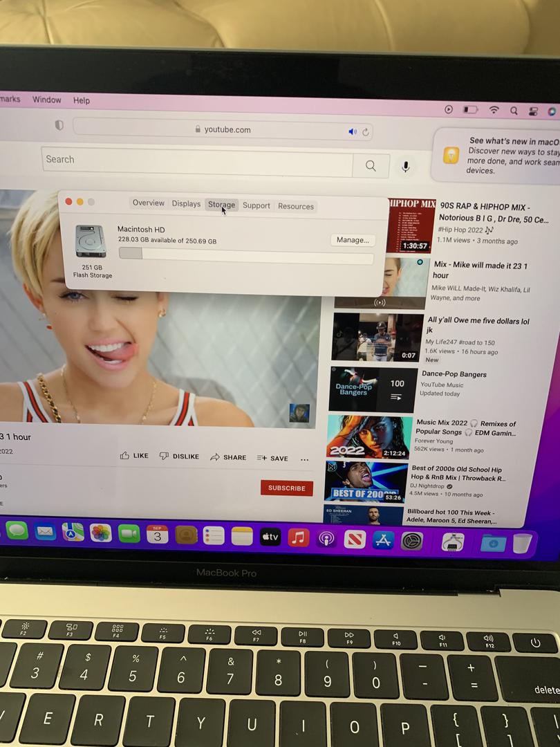The width and height of the screenshot is (560, 747).
Task: Click the Manage... storage button
Action: [x=353, y=240]
